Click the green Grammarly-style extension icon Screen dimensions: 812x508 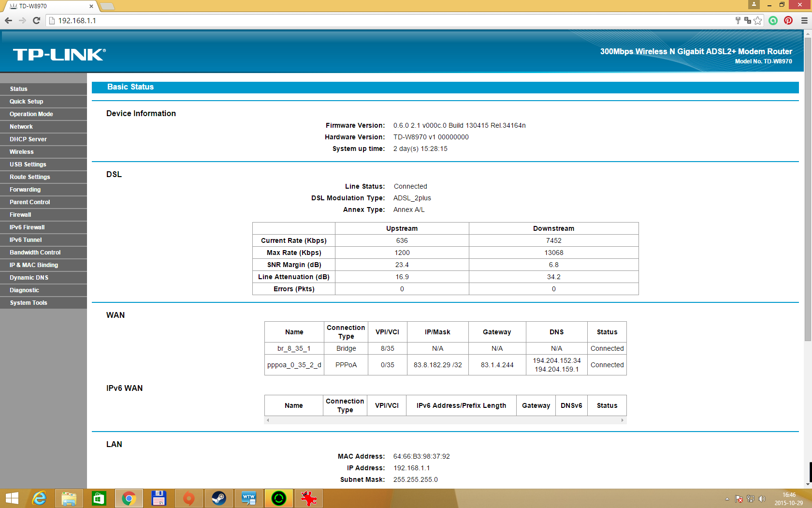click(x=773, y=20)
